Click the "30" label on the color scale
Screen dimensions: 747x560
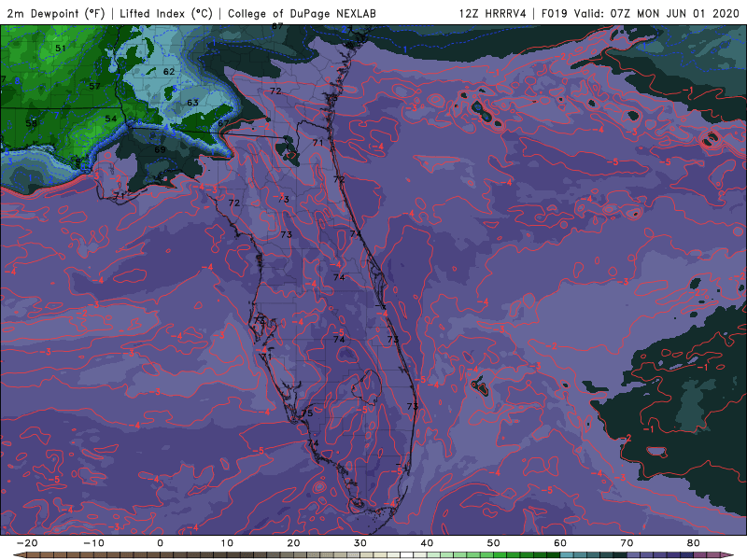pyautogui.click(x=360, y=543)
